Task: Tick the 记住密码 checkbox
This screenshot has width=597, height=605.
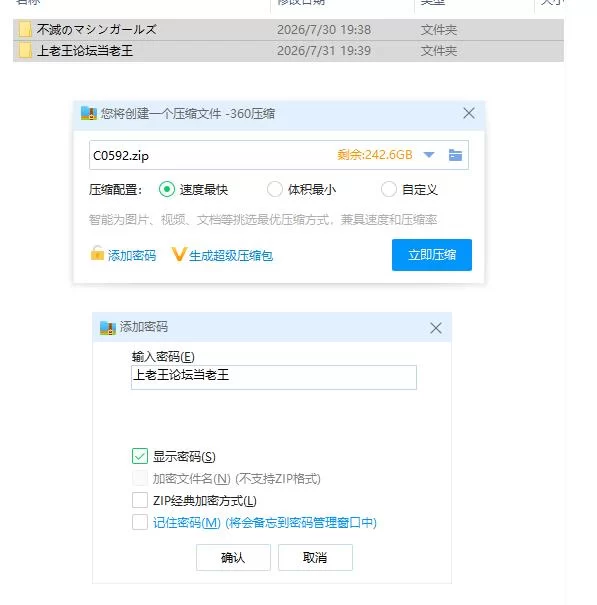Action: [140, 522]
